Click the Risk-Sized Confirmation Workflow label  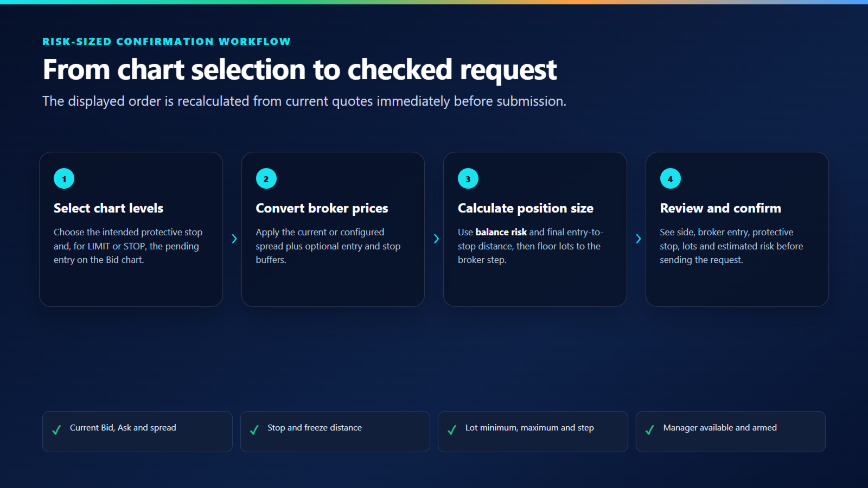(x=167, y=42)
